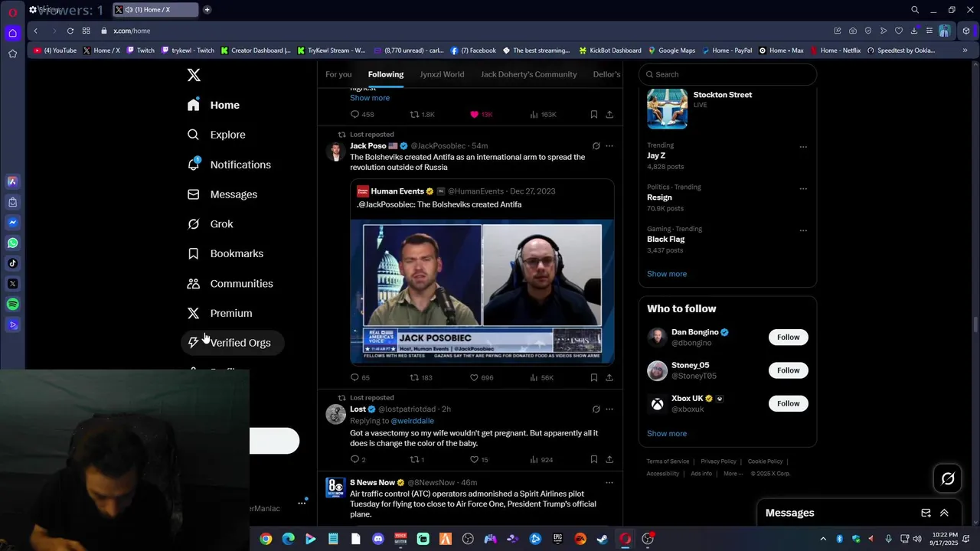Take snapshot with browser camera icon
The image size is (980, 551).
point(853,31)
